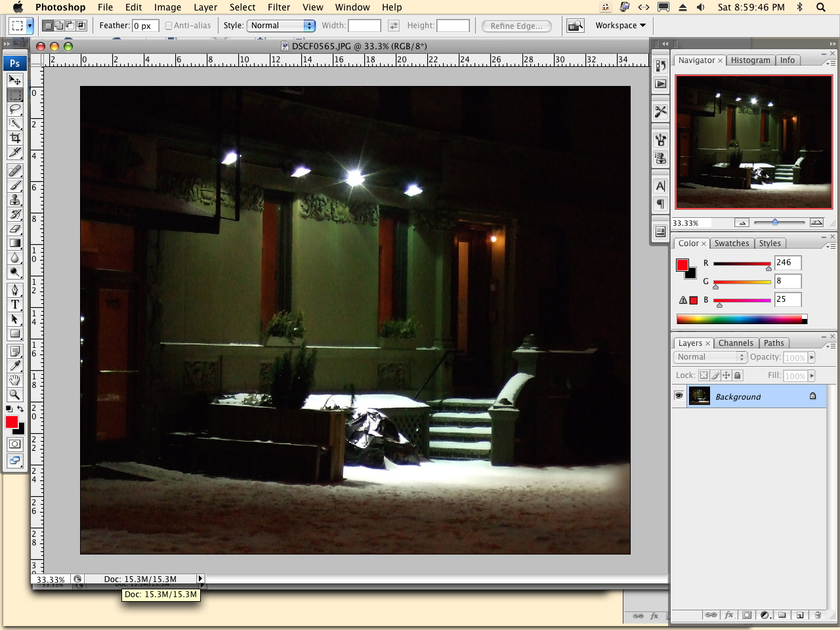
Task: Select the Eyedropper tool
Action: tap(14, 366)
